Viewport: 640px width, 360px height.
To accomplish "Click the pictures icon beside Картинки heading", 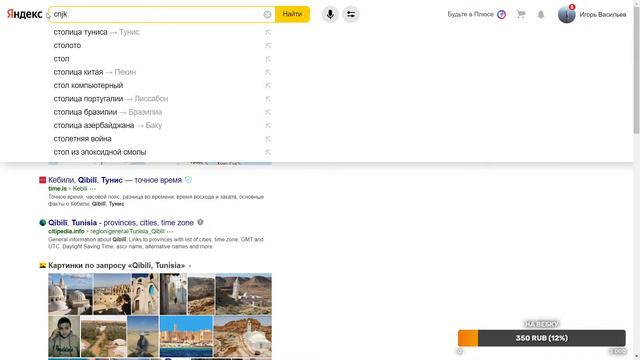I will pos(42,265).
